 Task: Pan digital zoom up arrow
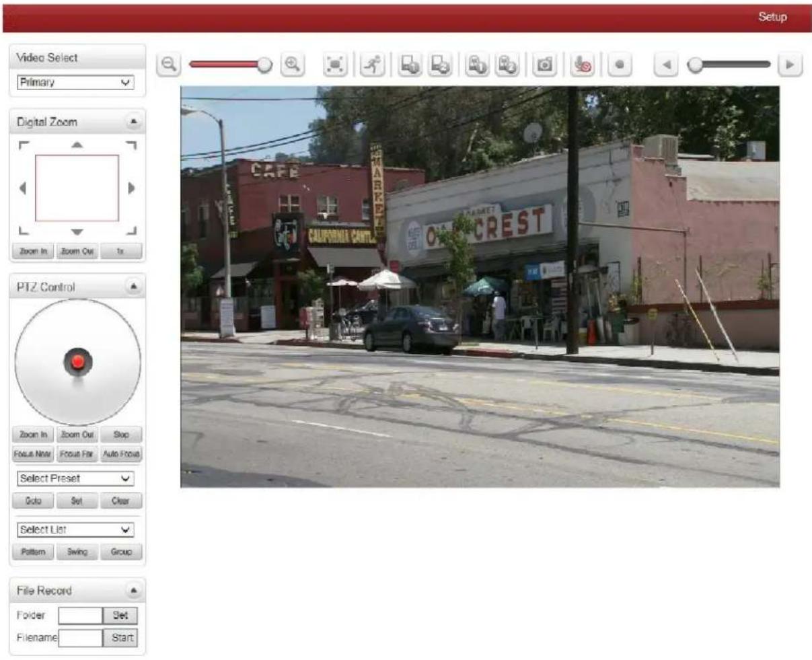(77, 145)
